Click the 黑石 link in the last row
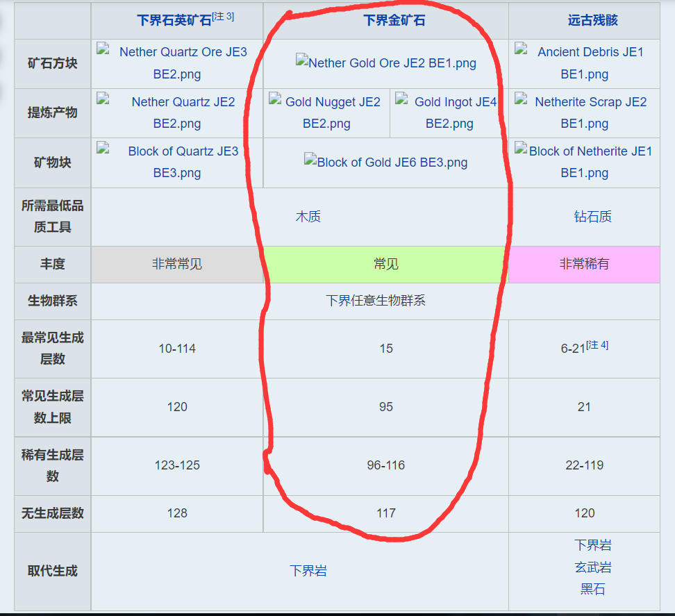 click(592, 590)
